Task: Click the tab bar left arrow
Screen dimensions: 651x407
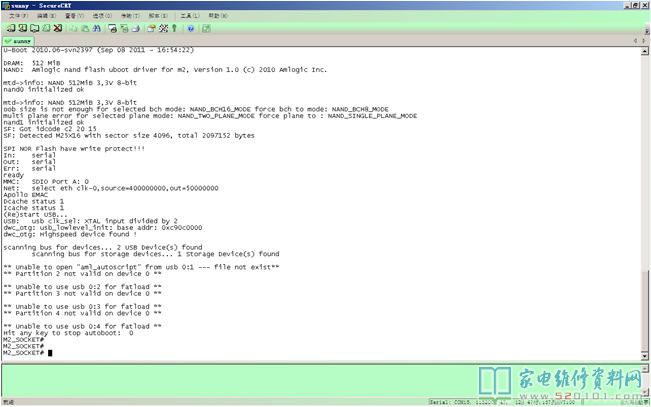Action: click(x=636, y=41)
